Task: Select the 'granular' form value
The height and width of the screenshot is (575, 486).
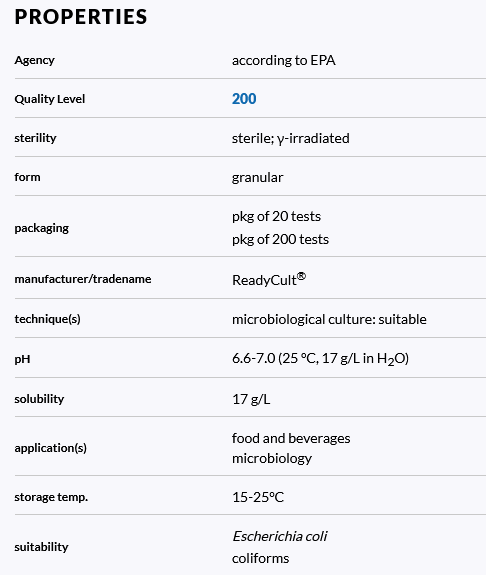Action: pyautogui.click(x=257, y=177)
